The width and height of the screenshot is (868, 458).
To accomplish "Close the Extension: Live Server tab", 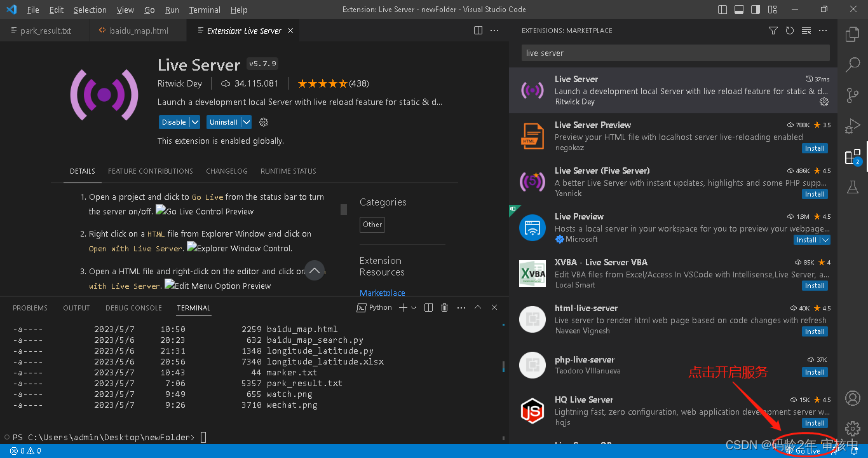I will pos(290,31).
